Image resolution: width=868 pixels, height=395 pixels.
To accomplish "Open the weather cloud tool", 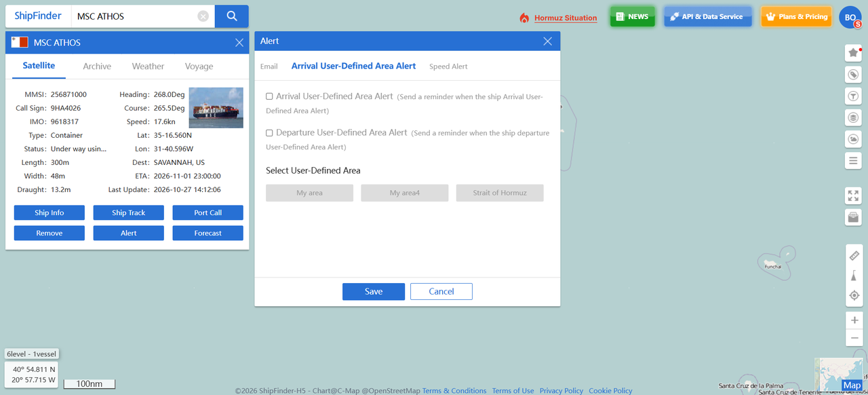I will coord(853,139).
